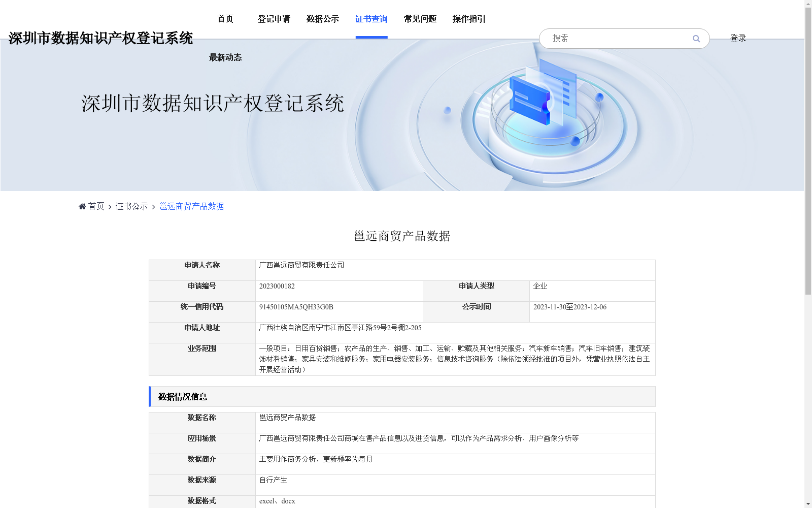
Task: Click the data summary 主要用作商务分析、更新频率为每月
Action: pos(316,459)
